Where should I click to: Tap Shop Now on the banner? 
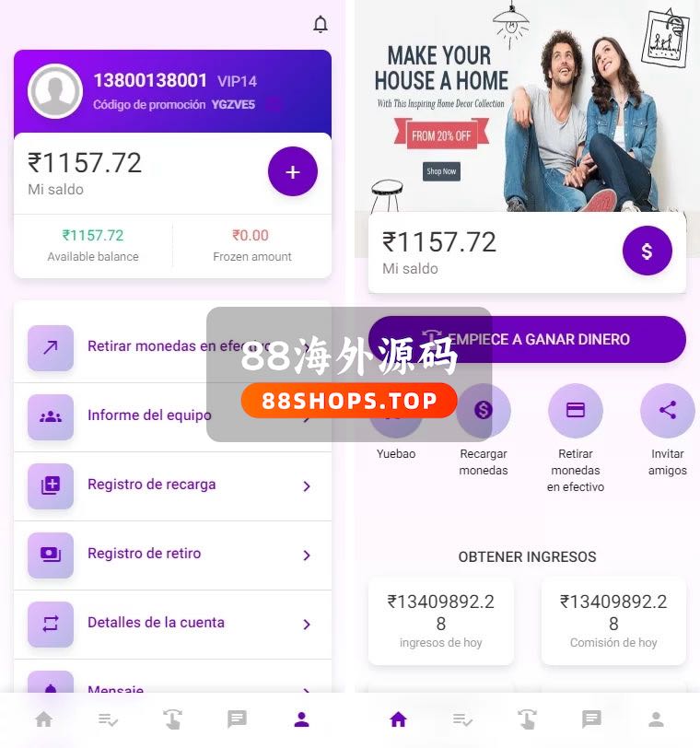pyautogui.click(x=441, y=171)
